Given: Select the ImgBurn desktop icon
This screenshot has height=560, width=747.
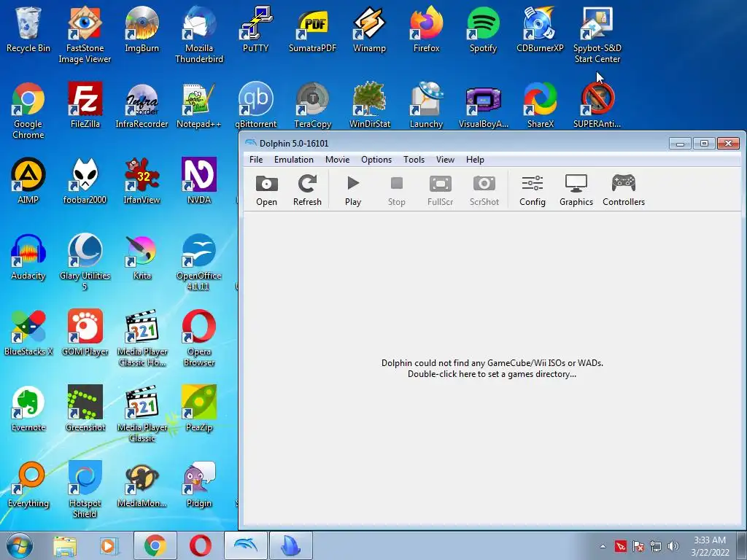Looking at the screenshot, I should [142, 30].
